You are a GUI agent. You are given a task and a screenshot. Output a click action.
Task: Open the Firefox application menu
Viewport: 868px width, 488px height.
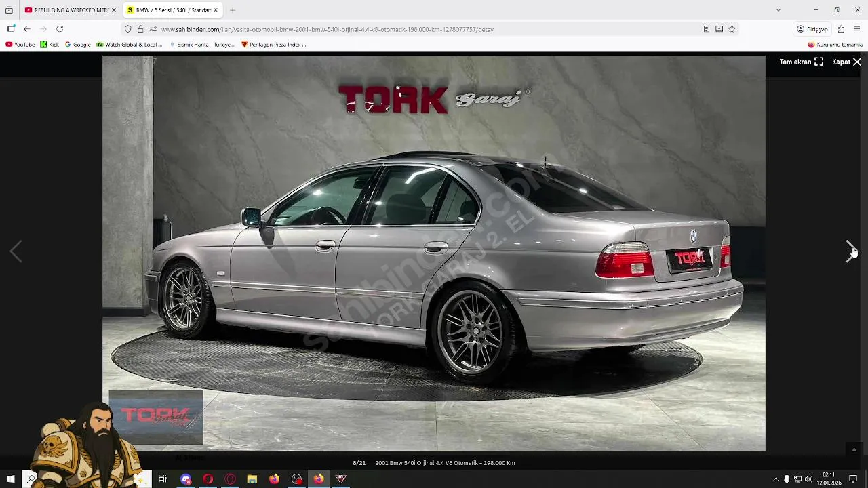click(857, 29)
